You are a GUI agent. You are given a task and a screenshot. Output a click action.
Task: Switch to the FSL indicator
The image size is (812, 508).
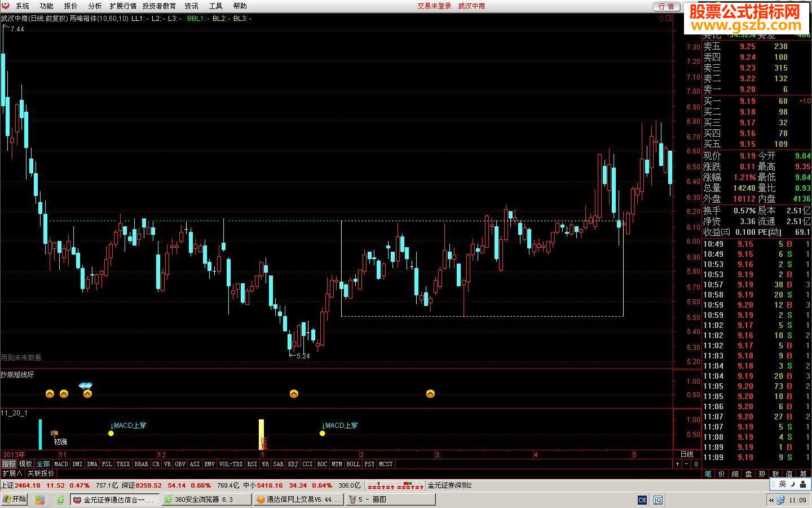[x=107, y=464]
